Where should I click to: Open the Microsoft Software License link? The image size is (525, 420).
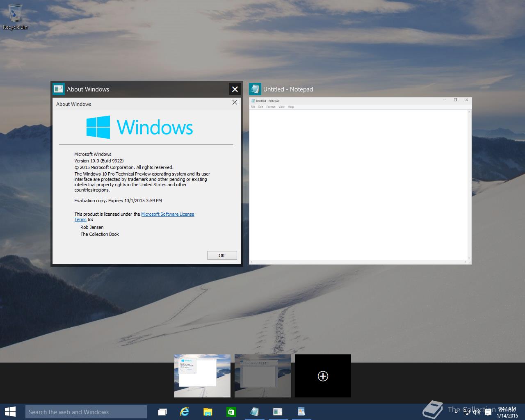[x=168, y=214]
